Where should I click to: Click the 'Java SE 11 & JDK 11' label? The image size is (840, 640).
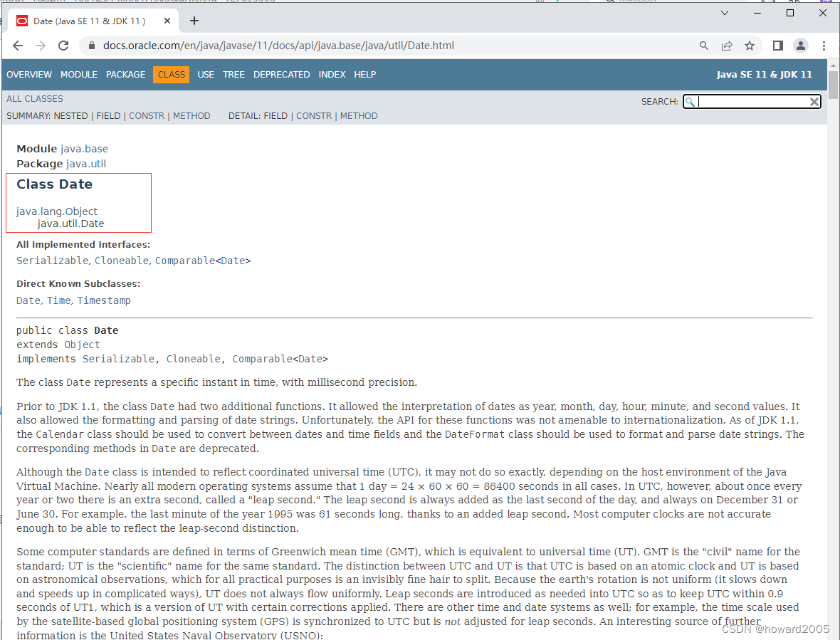pyautogui.click(x=764, y=75)
